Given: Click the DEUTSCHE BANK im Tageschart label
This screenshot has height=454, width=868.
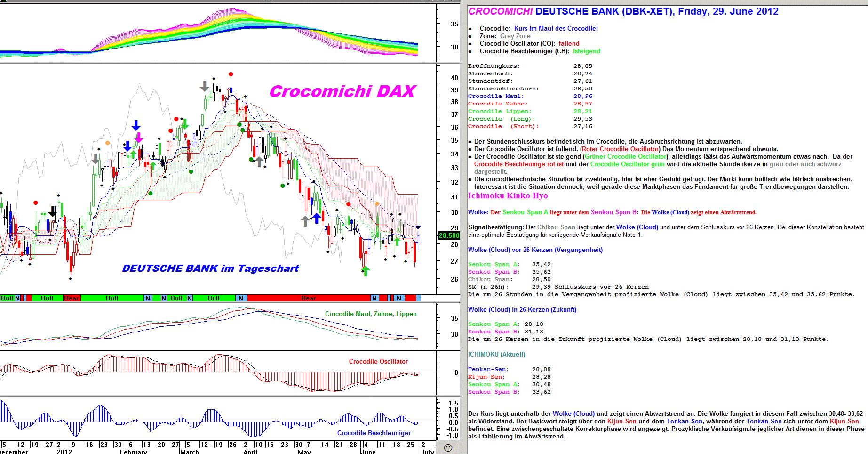Looking at the screenshot, I should 210,268.
